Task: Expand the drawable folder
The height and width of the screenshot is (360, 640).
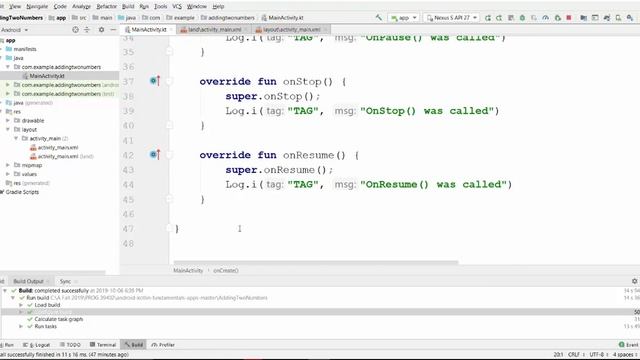Action: pyautogui.click(x=8, y=120)
